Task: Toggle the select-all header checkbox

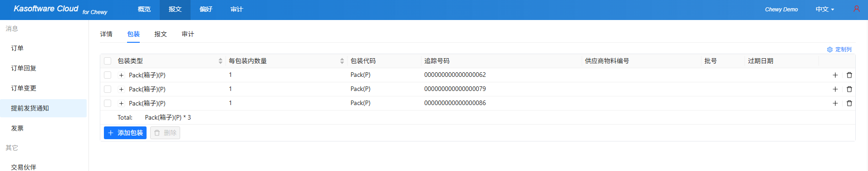Action: pyautogui.click(x=108, y=61)
